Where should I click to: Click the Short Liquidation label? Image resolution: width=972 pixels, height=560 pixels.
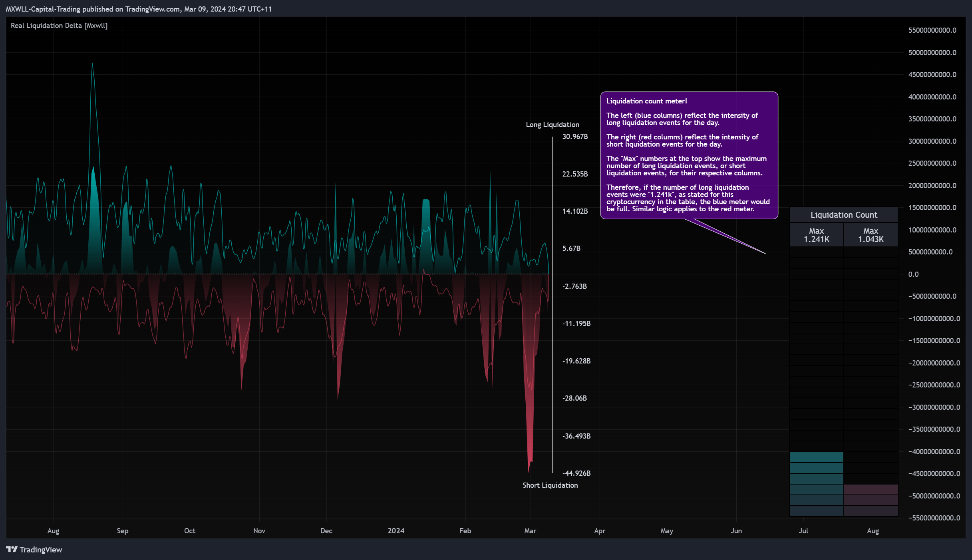(x=550, y=485)
